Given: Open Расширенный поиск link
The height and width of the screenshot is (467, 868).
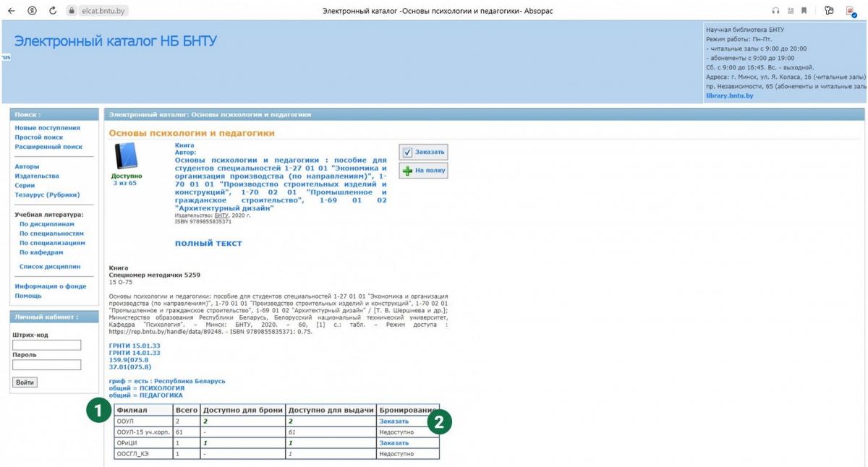Looking at the screenshot, I should [x=48, y=147].
